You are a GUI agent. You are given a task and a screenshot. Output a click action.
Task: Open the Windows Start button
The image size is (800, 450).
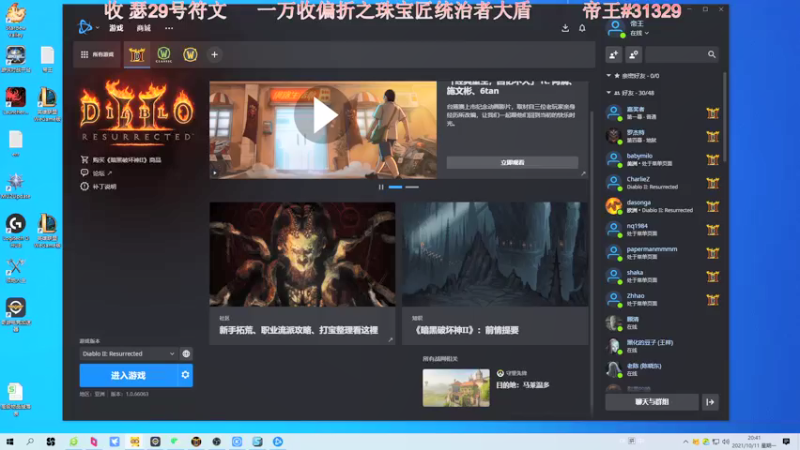pos(10,441)
